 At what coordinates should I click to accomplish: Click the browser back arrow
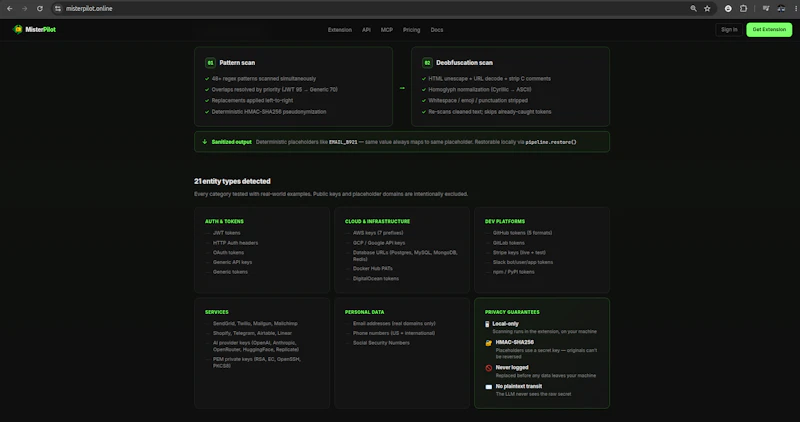coord(9,9)
